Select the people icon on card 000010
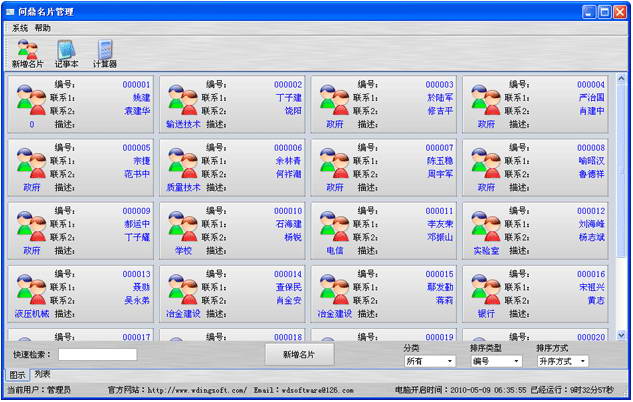The height and width of the screenshot is (402, 633). click(183, 226)
